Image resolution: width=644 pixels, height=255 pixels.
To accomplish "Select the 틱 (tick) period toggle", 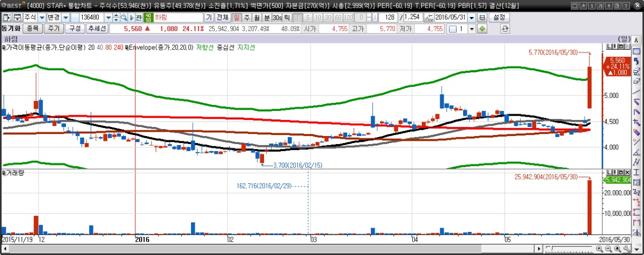I will point(287,17).
